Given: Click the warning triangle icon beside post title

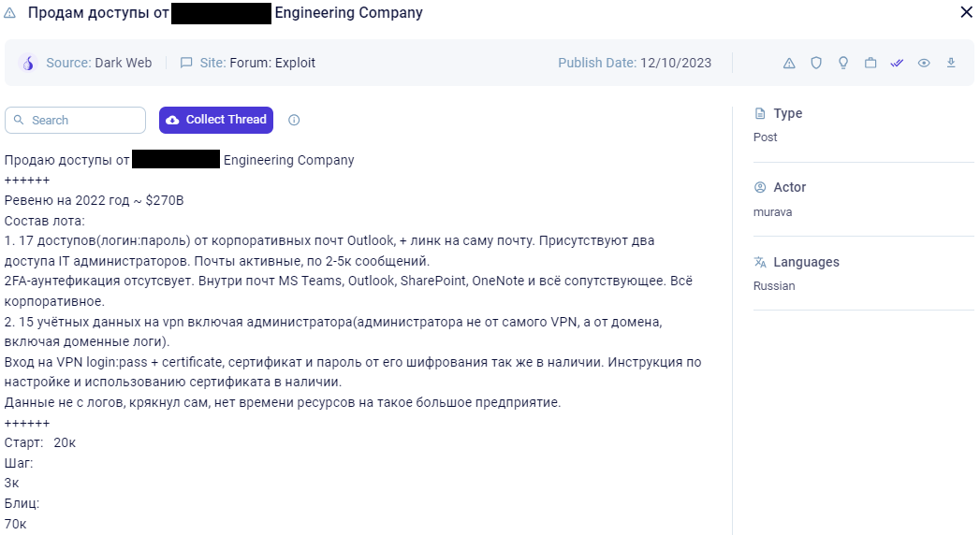Looking at the screenshot, I should pyautogui.click(x=10, y=12).
